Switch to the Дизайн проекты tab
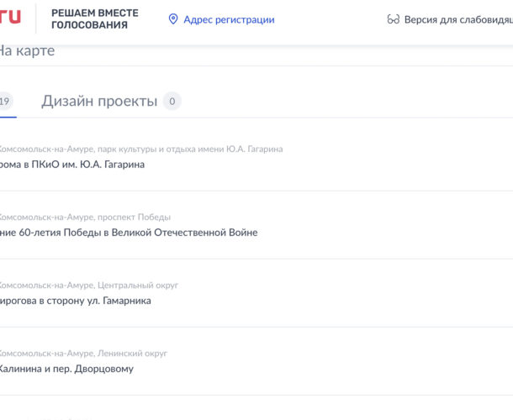Viewport: 513px width, 420px height. pos(99,101)
